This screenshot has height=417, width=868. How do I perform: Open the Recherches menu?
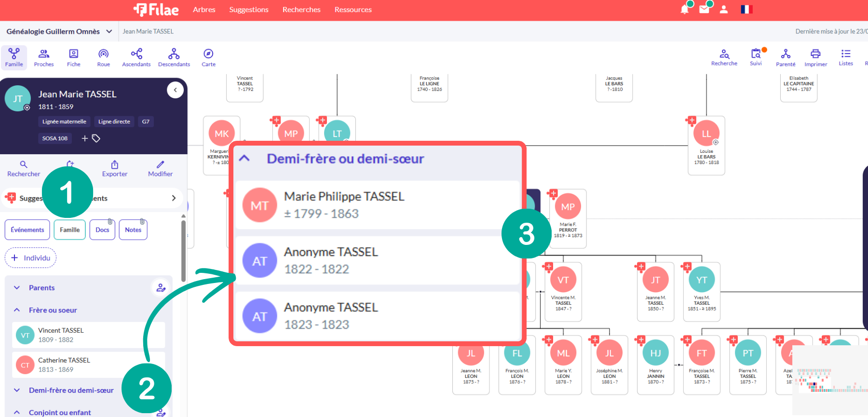[x=301, y=10]
